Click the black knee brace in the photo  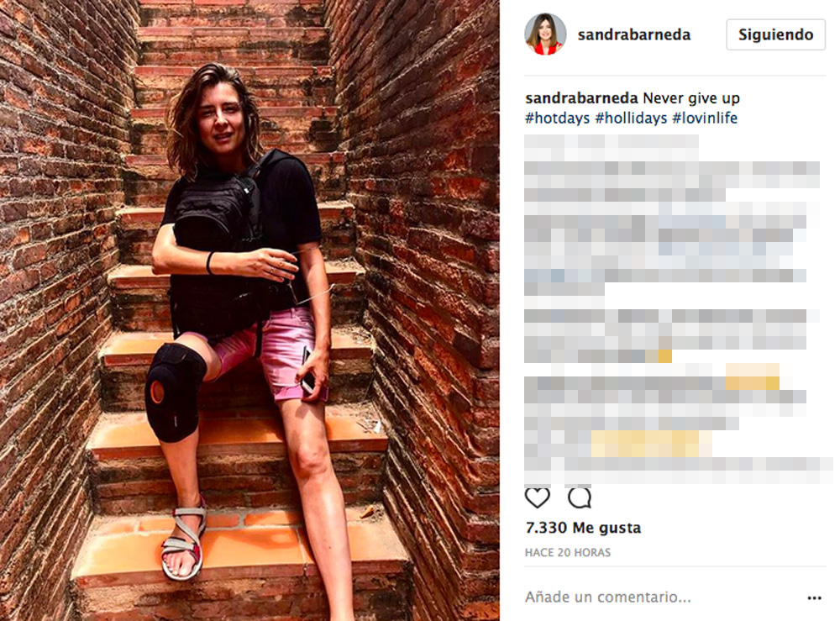(x=175, y=392)
